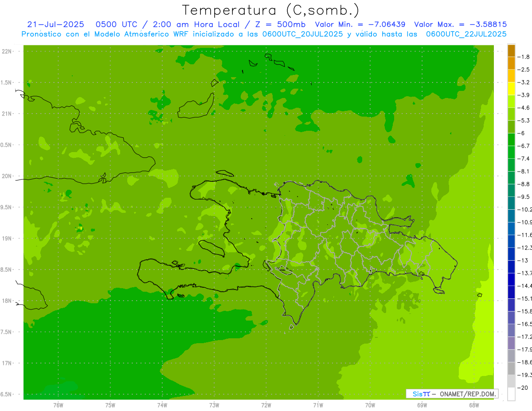
Task: Click the 18N latitude axis label
Action: point(7,301)
